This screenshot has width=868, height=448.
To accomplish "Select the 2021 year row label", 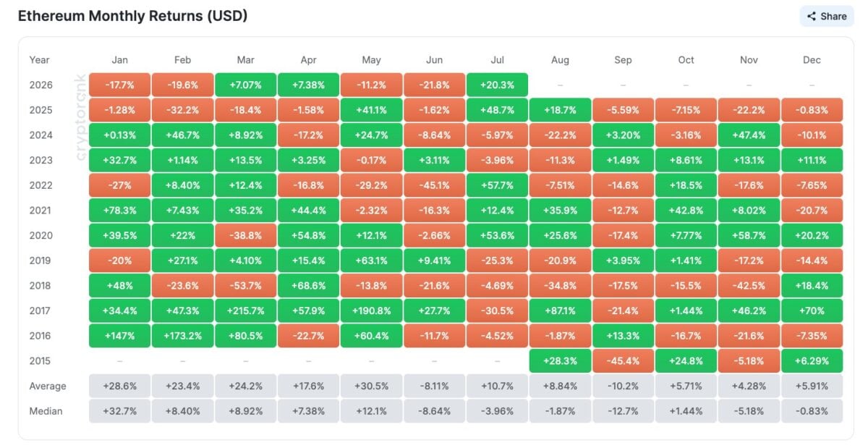I will [41, 210].
